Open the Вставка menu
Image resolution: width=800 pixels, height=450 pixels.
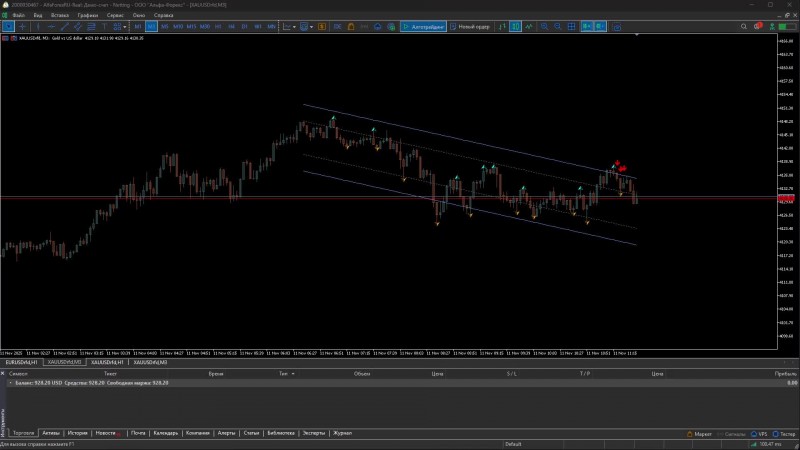60,15
